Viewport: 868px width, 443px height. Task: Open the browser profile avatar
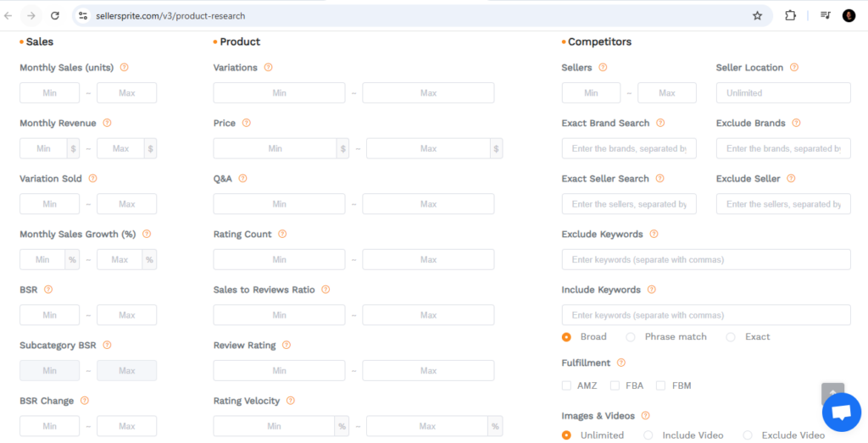(x=849, y=15)
